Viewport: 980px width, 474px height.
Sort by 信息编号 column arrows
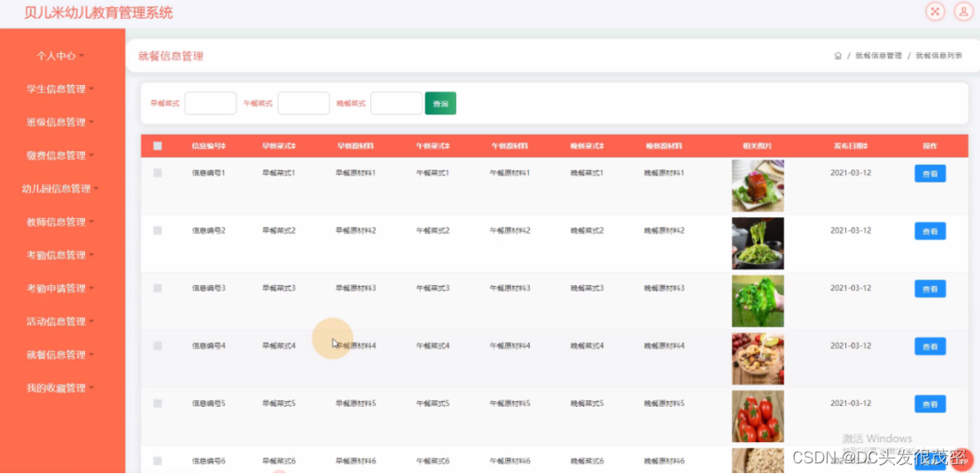pyautogui.click(x=223, y=145)
